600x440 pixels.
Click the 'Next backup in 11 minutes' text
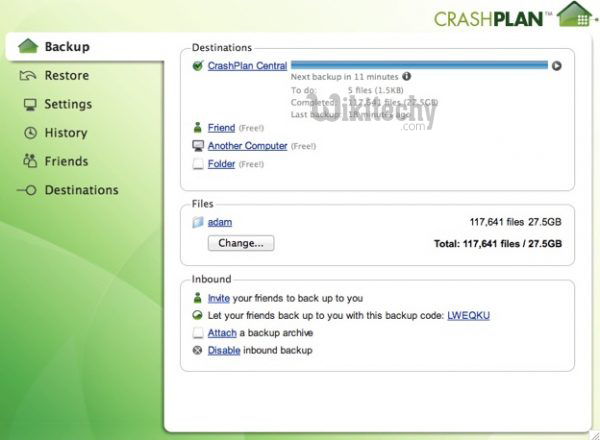344,77
